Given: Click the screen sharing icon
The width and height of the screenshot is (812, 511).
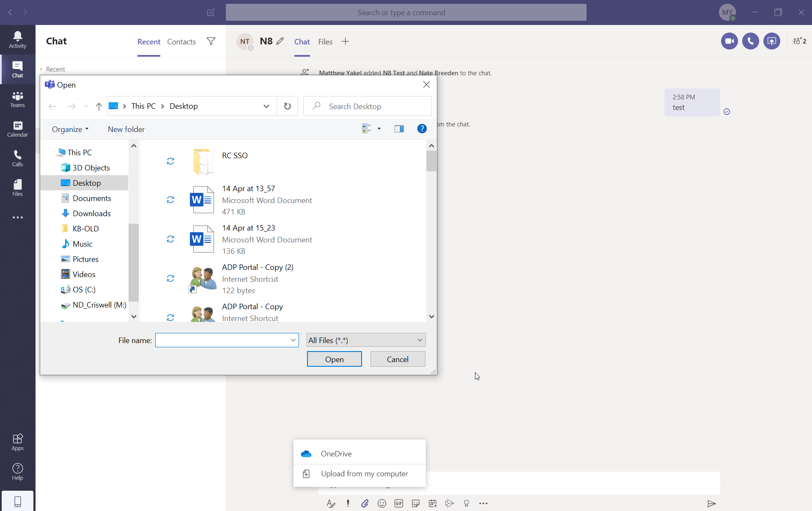Looking at the screenshot, I should coord(771,41).
